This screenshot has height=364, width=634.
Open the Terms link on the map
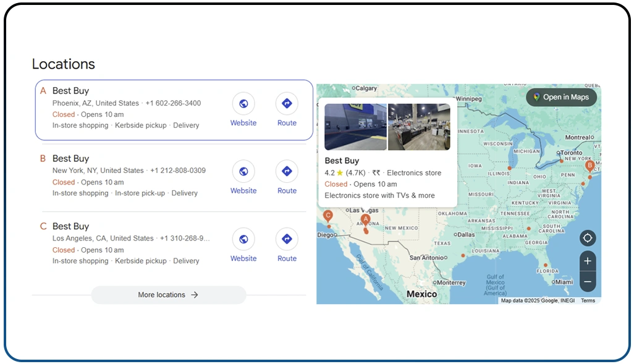588,300
